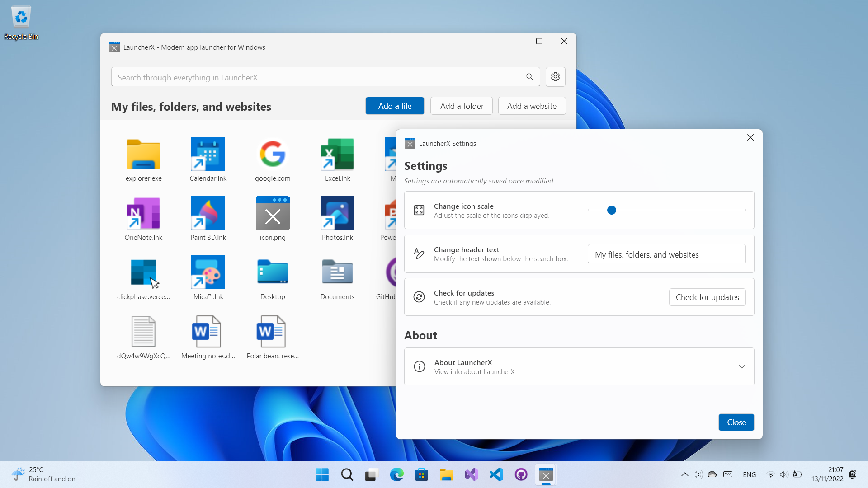Open File Explorer from taskbar
Screen dimensions: 868x488
[446, 474]
